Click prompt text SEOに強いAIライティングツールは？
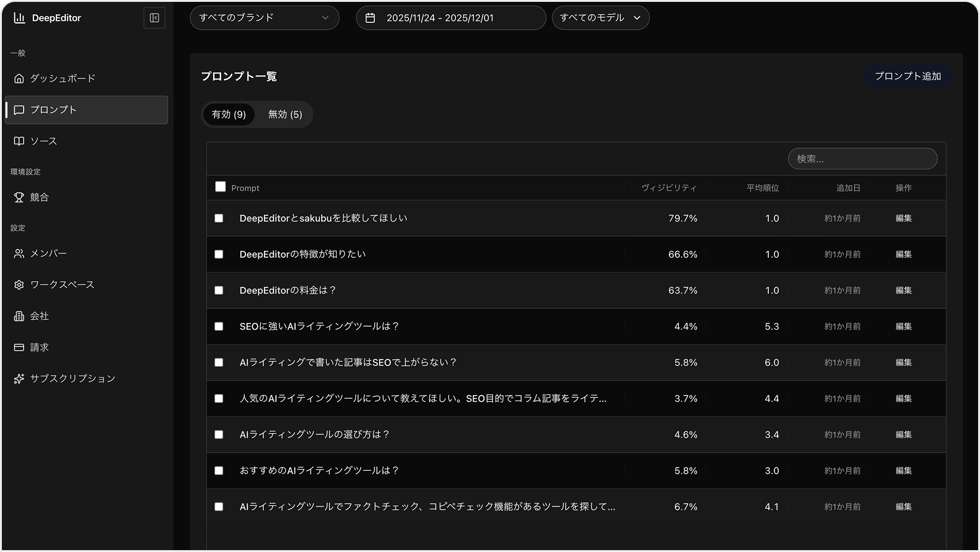 [319, 327]
